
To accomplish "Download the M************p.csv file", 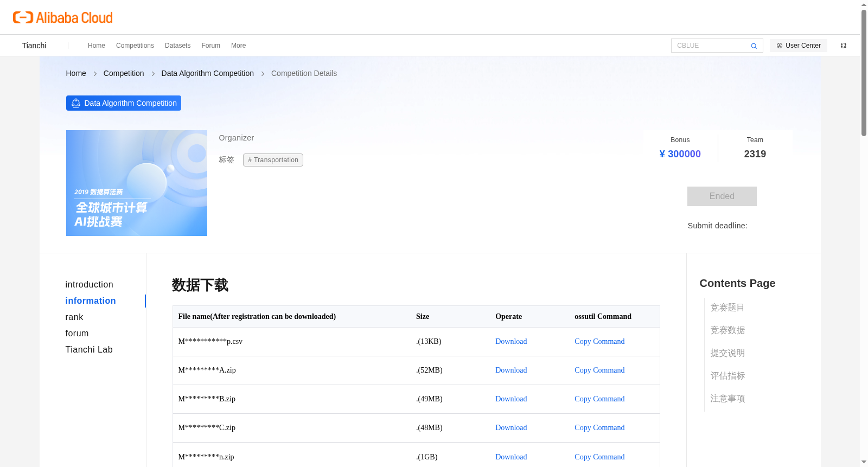I will [511, 342].
